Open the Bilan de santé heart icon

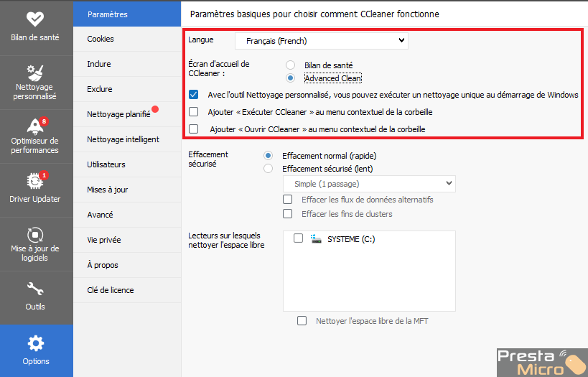35,19
